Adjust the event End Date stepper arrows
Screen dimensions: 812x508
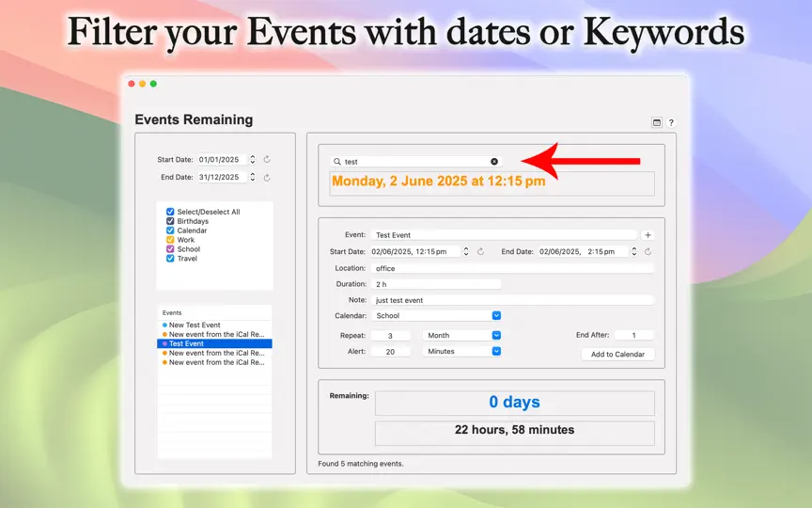[633, 251]
